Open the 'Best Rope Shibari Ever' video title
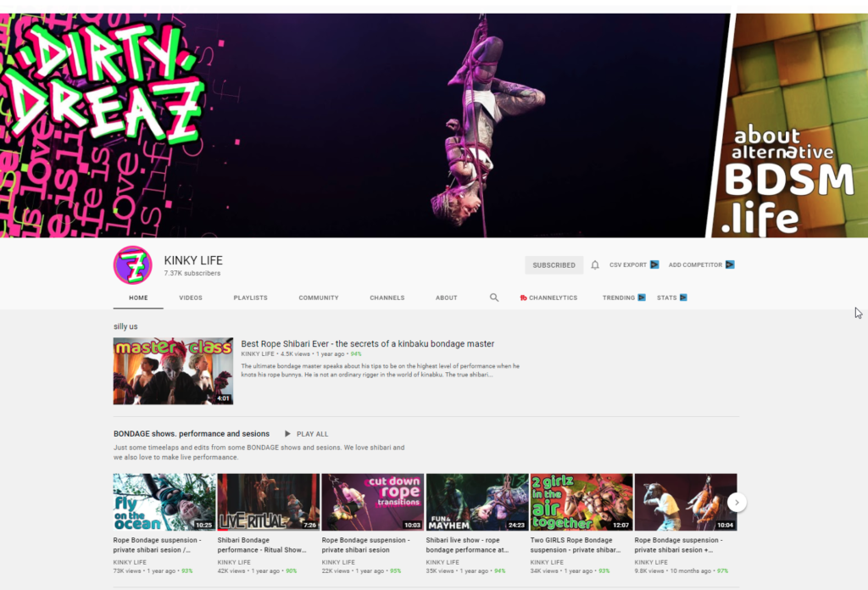Viewport: 868px width, 590px height. point(368,343)
